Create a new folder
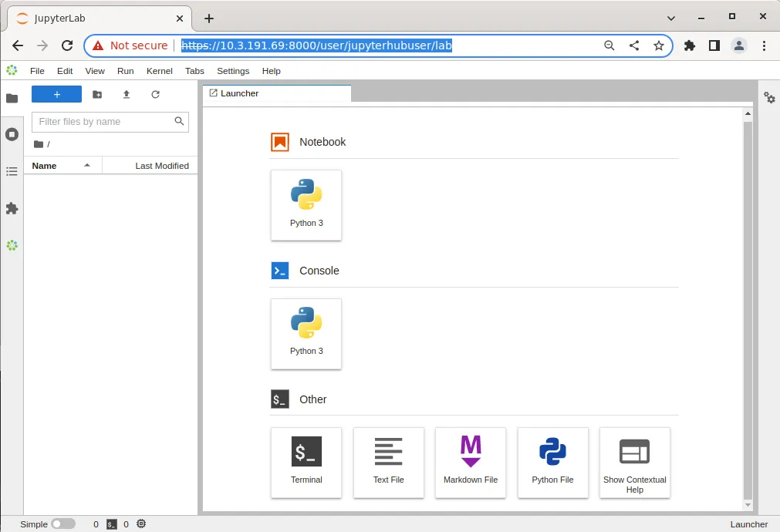This screenshot has width=780, height=532. pyautogui.click(x=97, y=94)
